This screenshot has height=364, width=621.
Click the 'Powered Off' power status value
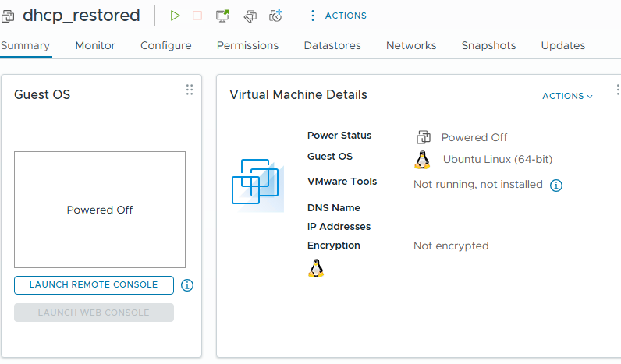click(x=474, y=137)
